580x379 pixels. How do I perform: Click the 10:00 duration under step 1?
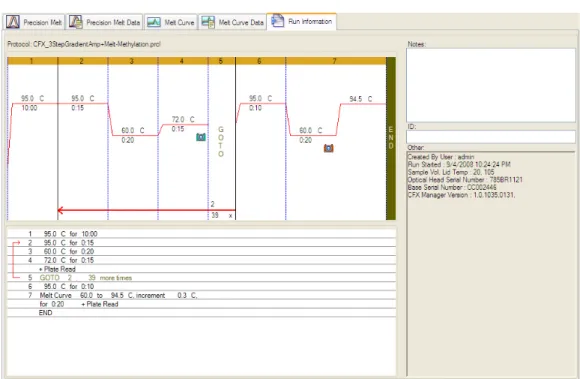point(29,108)
